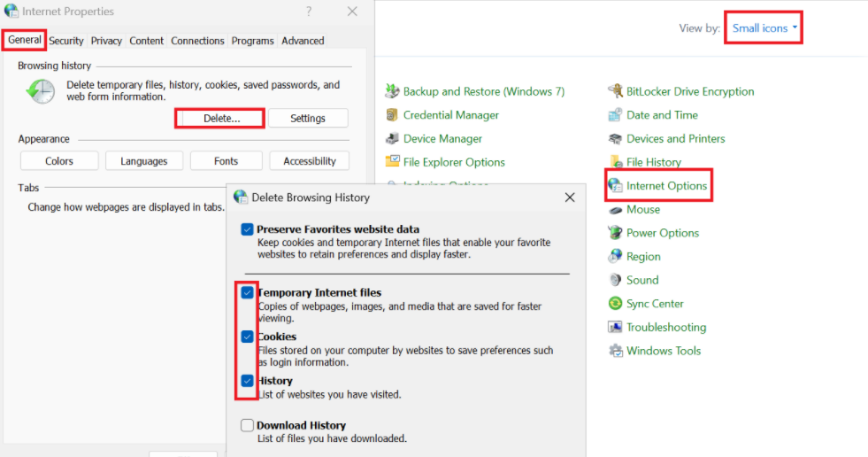Open the Region link
Image resolution: width=868 pixels, height=457 pixels.
(643, 257)
